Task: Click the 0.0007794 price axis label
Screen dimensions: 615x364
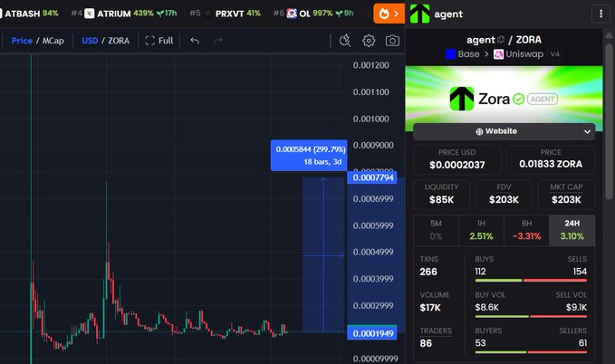Action: (372, 177)
